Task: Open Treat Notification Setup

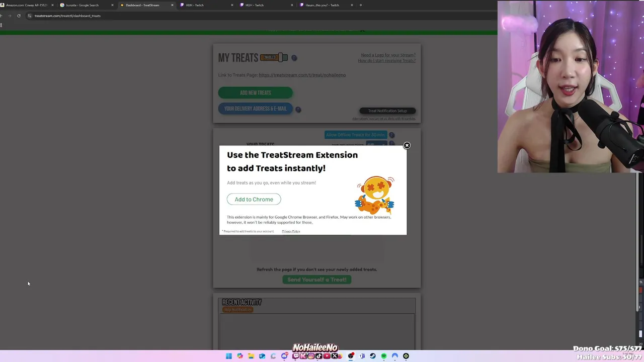Action: coord(387,111)
